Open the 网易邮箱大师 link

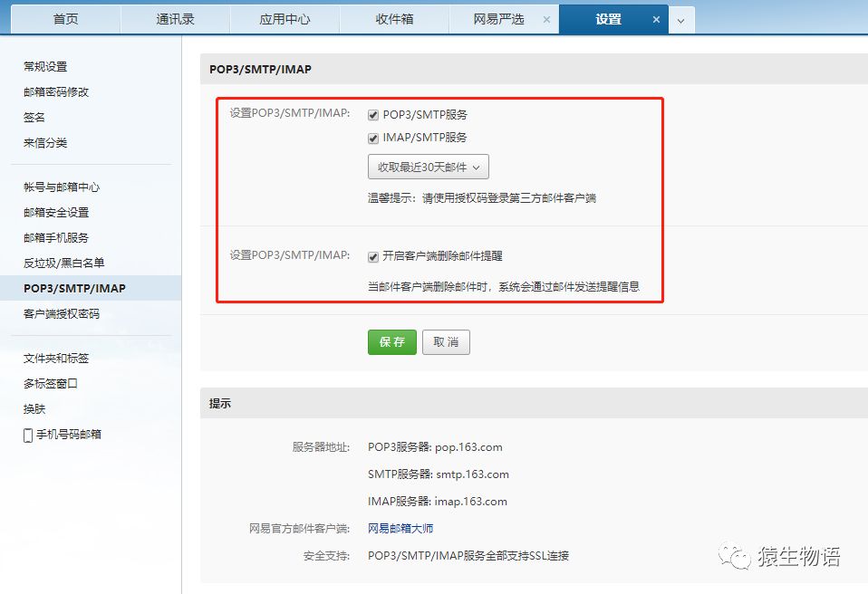click(400, 528)
